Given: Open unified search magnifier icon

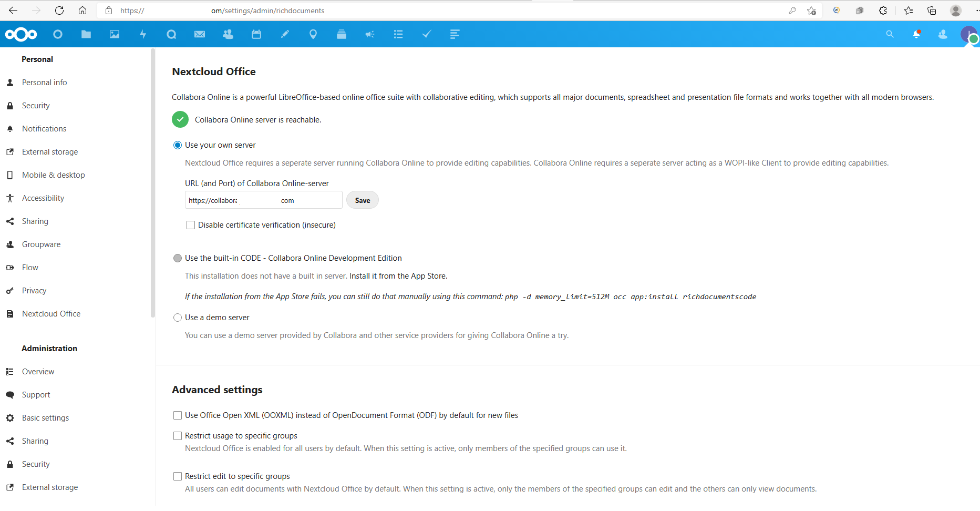Looking at the screenshot, I should pos(890,34).
